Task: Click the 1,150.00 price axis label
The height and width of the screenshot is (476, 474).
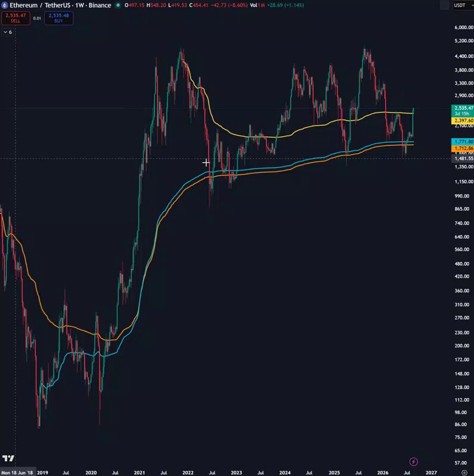Action: point(464,181)
